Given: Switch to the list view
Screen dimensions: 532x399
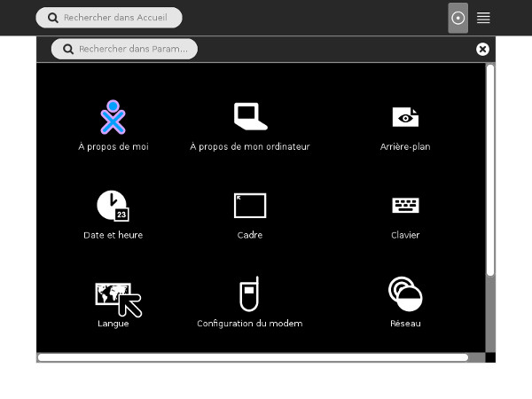Looking at the screenshot, I should 483,18.
